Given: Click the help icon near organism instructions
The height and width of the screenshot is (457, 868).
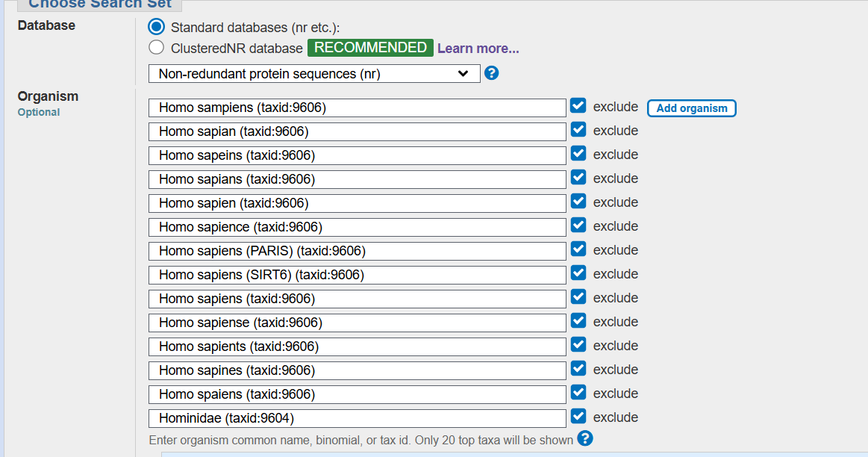Looking at the screenshot, I should [x=585, y=440].
